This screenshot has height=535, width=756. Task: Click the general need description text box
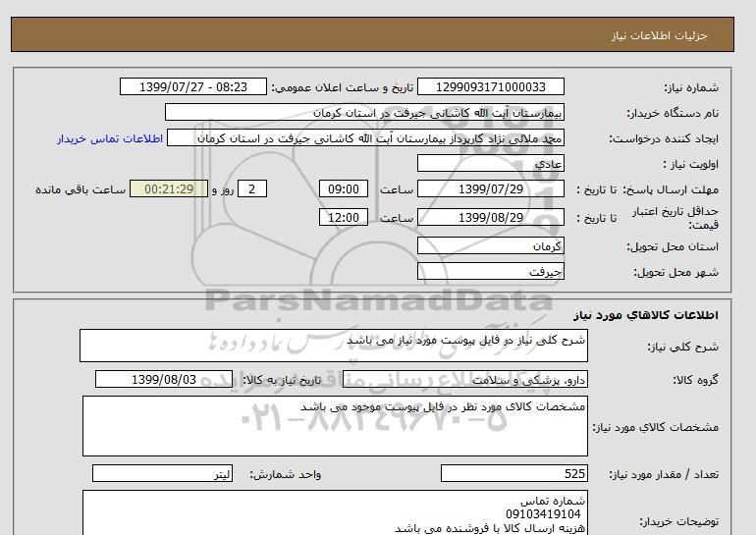pos(334,346)
